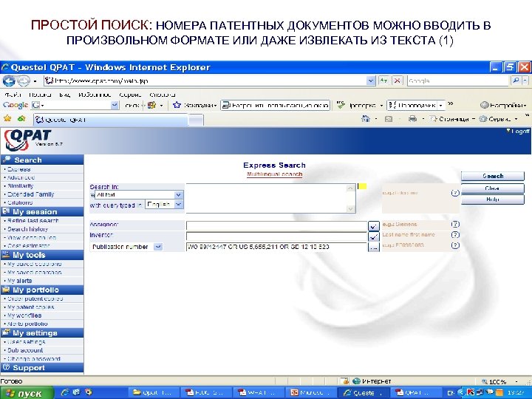The image size is (532, 399).
Task: Click the Search button
Action: coord(493,176)
